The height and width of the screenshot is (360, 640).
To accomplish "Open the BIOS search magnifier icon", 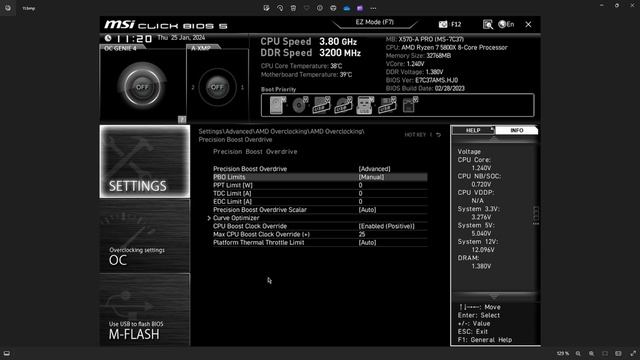I will pyautogui.click(x=488, y=24).
